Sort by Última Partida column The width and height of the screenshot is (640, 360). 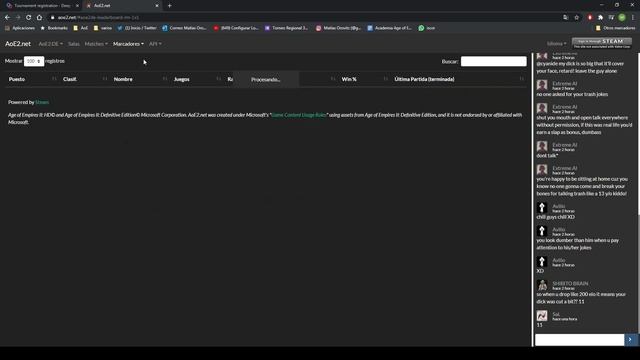pyautogui.click(x=459, y=79)
